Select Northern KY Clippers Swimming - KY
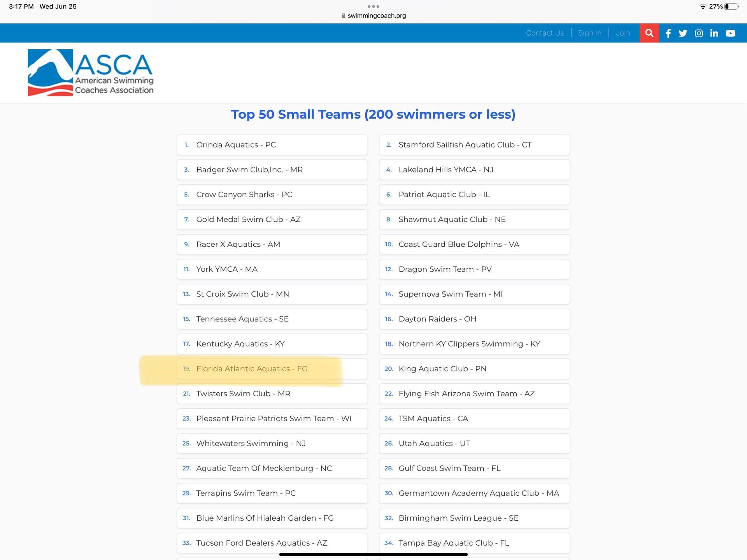Image resolution: width=747 pixels, height=560 pixels. coord(474,344)
